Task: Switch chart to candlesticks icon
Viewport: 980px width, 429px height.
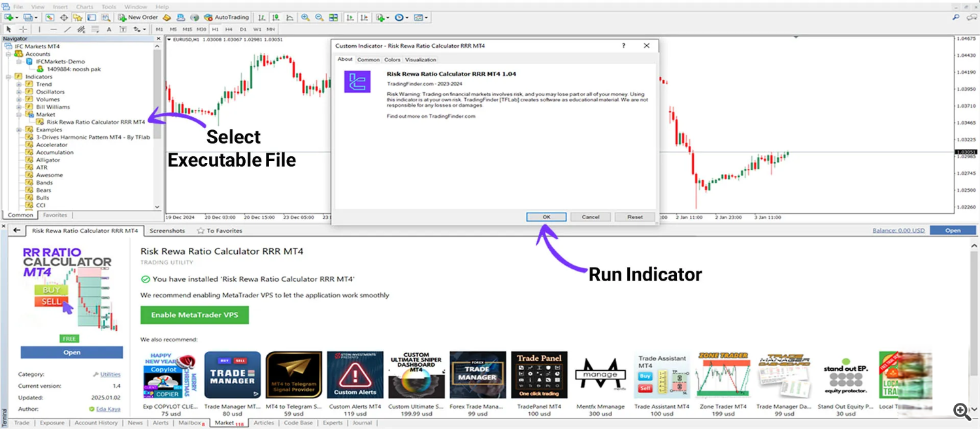Action: pos(276,18)
